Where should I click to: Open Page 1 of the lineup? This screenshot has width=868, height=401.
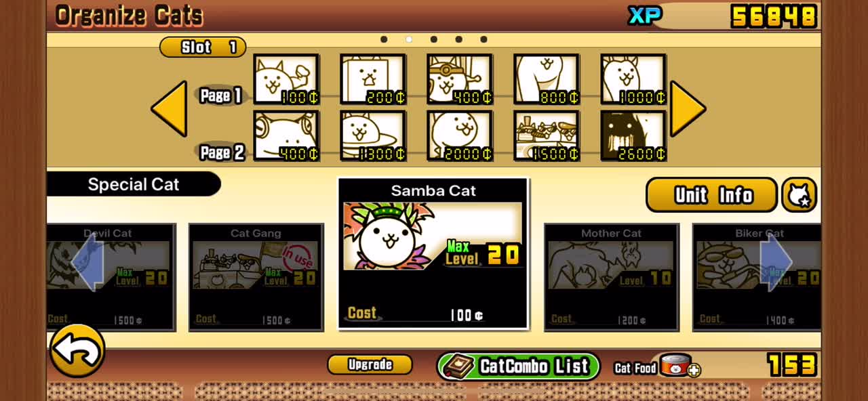pos(221,96)
